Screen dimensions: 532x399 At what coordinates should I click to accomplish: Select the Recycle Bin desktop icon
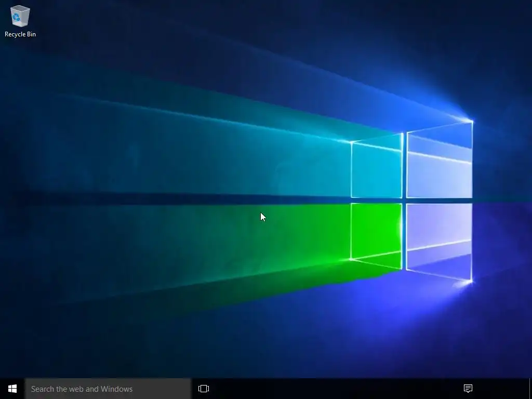20,21
